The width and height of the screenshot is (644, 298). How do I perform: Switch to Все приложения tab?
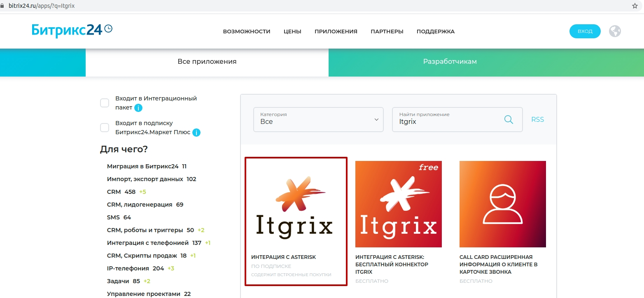pos(207,62)
